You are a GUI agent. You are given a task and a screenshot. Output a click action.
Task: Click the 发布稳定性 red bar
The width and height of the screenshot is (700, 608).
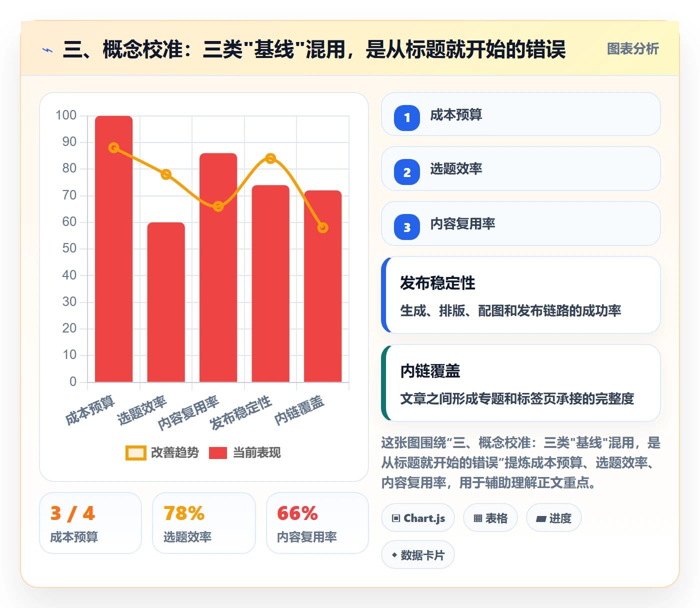[x=270, y=283]
